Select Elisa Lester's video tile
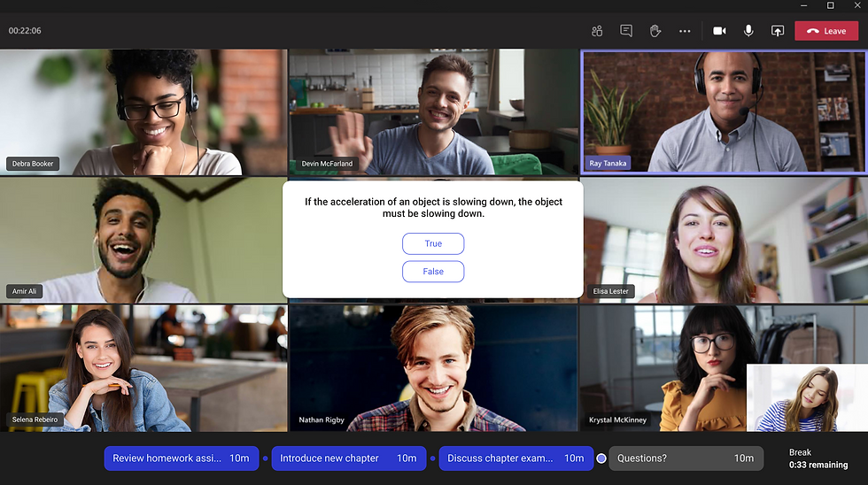Screen dimensions: 868x485 coord(725,240)
